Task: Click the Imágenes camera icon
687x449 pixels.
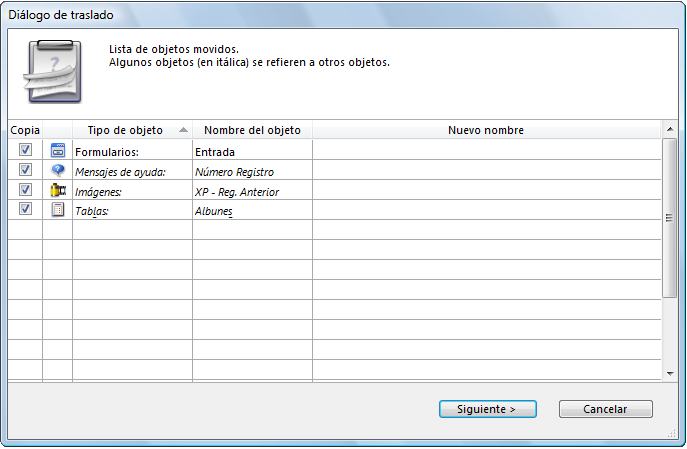Action: [x=57, y=190]
